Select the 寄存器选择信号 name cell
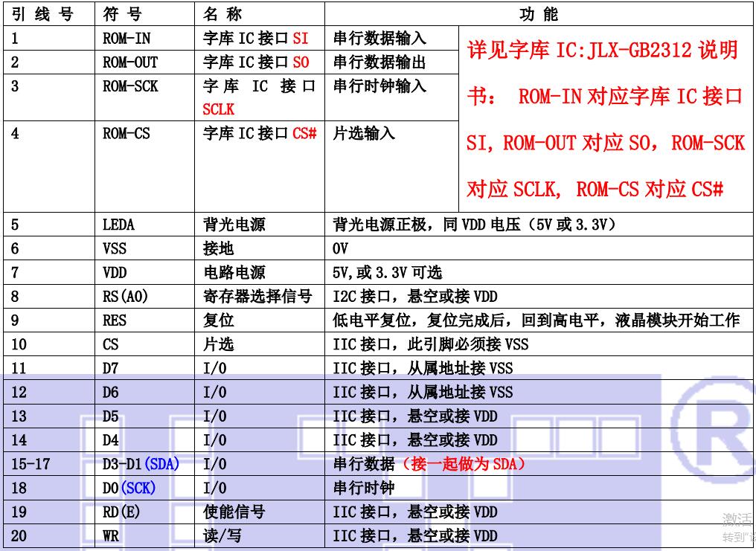This screenshot has height=551, width=756. tap(257, 297)
